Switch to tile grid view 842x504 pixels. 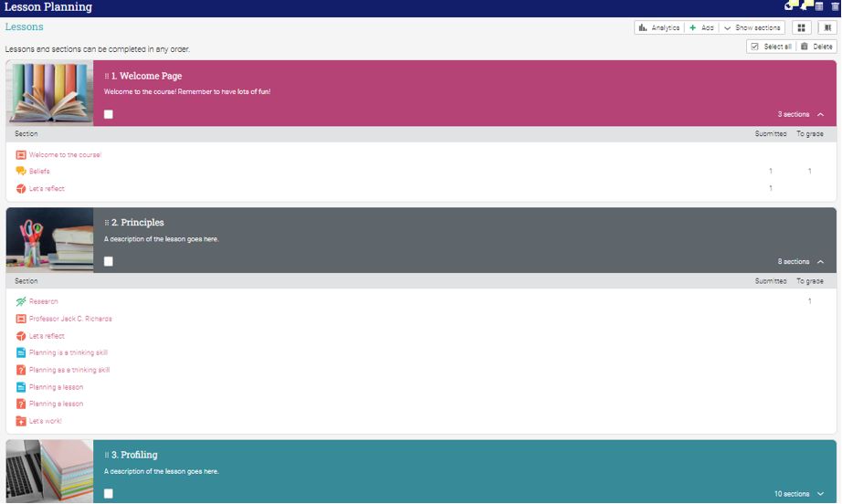(x=802, y=28)
